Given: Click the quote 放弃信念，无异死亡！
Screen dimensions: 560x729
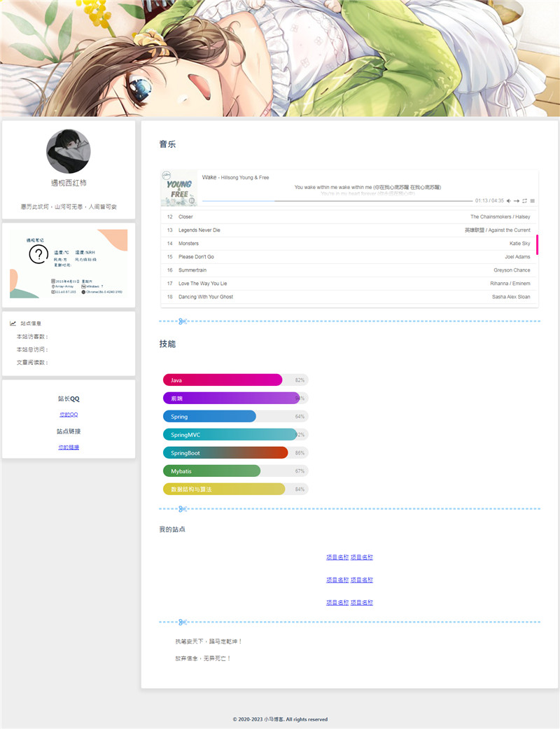Looking at the screenshot, I should point(203,658).
